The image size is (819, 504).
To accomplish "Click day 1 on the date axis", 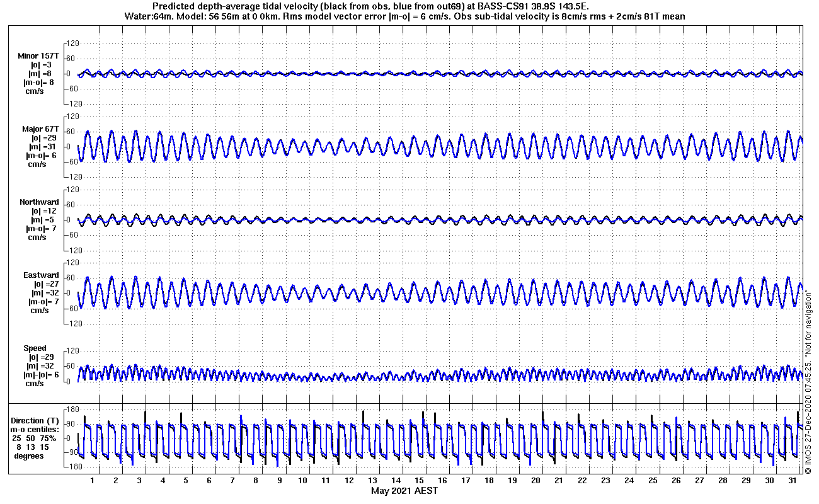I will pyautogui.click(x=93, y=481).
